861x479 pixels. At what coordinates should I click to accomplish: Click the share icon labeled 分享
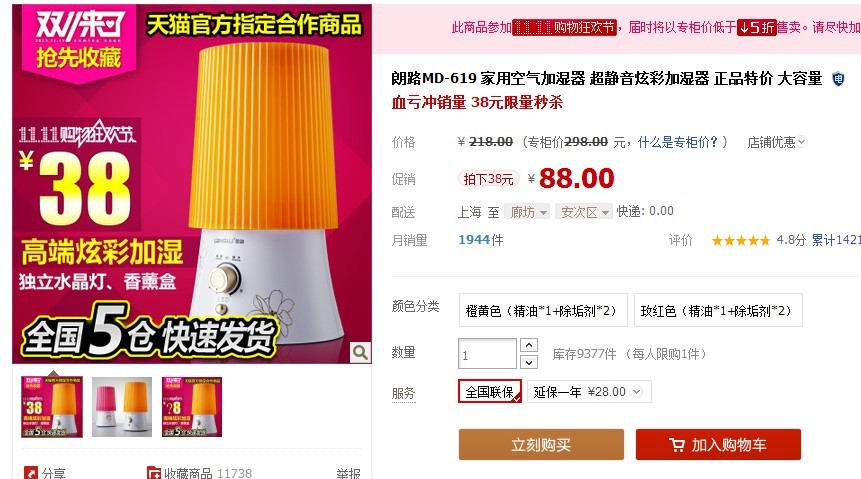coord(31,473)
